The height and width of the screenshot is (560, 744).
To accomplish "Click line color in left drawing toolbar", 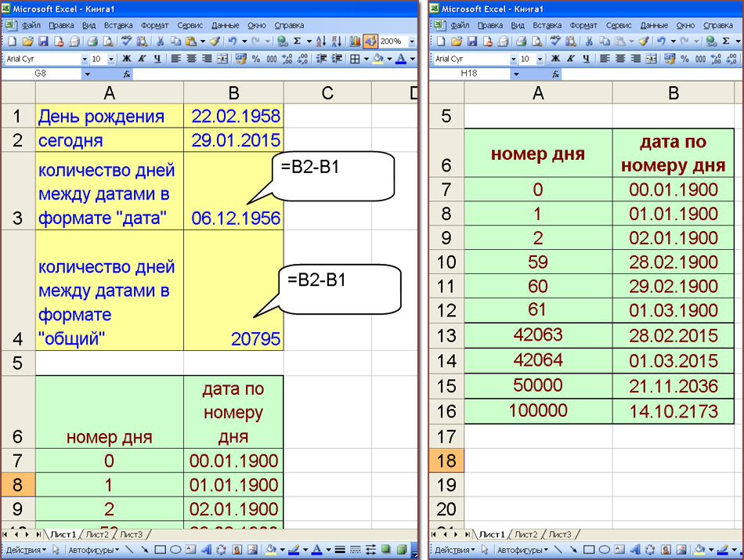I will point(294,550).
